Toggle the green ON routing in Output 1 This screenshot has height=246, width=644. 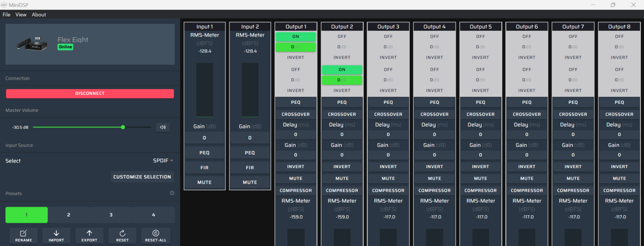tap(296, 36)
